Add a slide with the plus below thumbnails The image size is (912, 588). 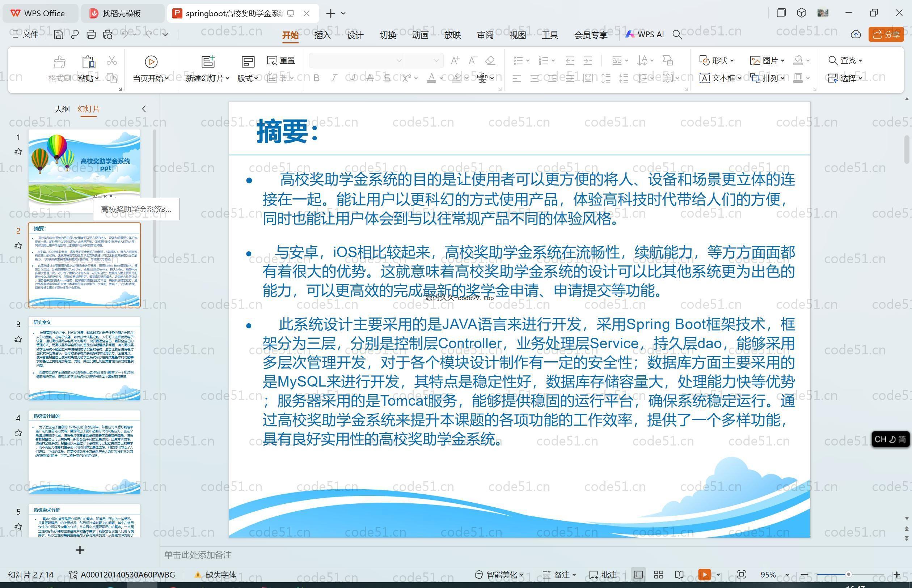[80, 550]
